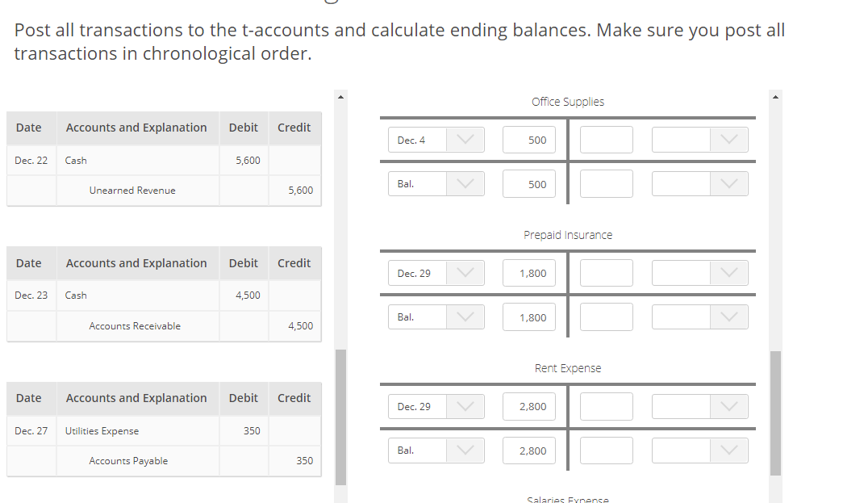Open the Bal. dropdown in Prepaid Insurance
This screenshot has height=503, width=868.
coord(436,316)
